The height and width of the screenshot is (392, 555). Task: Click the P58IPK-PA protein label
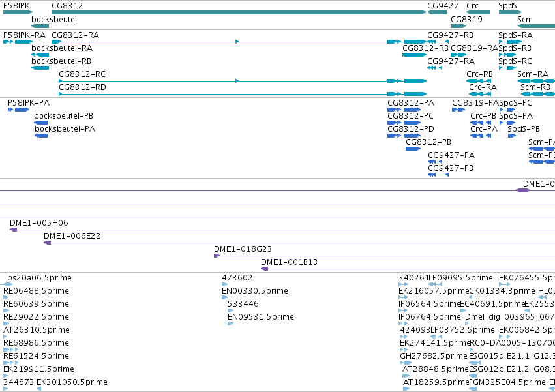click(29, 103)
